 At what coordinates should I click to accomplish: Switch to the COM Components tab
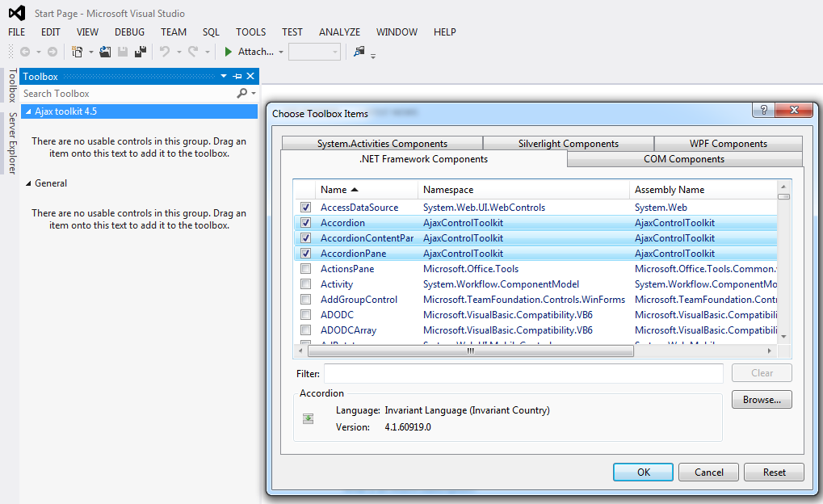pos(683,159)
